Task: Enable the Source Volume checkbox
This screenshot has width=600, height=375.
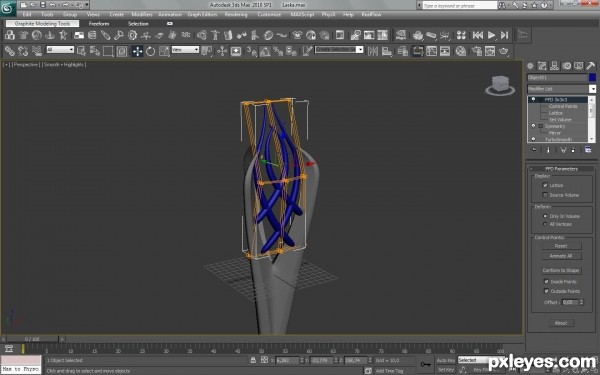Action: click(x=545, y=195)
